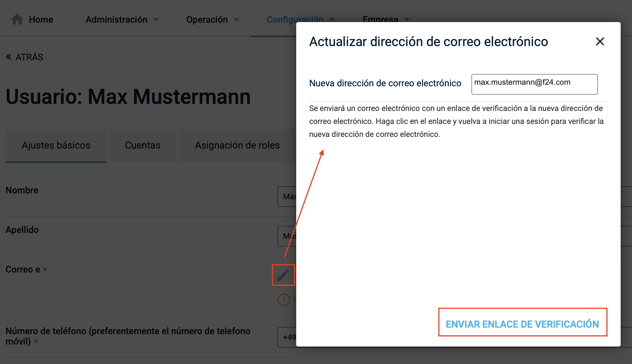
Task: Go back via ATRÁS link
Action: tap(30, 57)
